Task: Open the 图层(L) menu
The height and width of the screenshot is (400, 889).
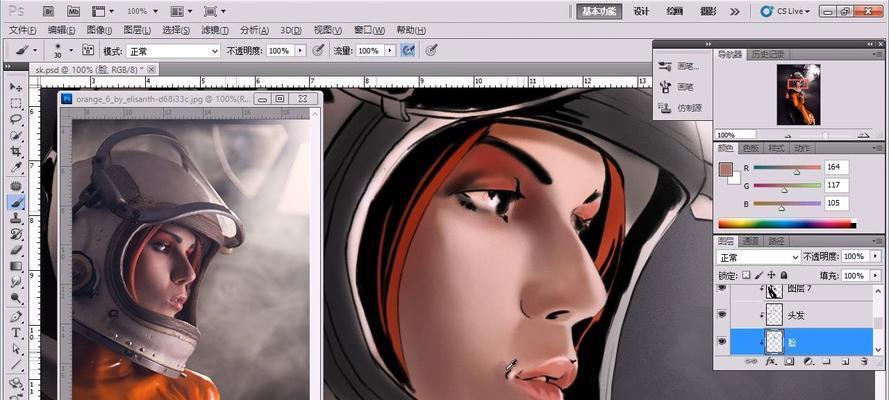Action: [137, 30]
